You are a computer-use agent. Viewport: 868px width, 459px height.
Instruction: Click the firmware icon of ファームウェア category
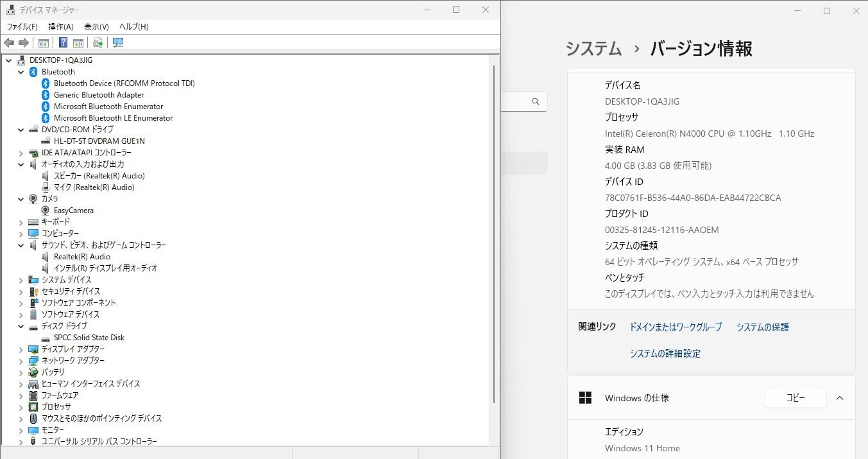(33, 395)
